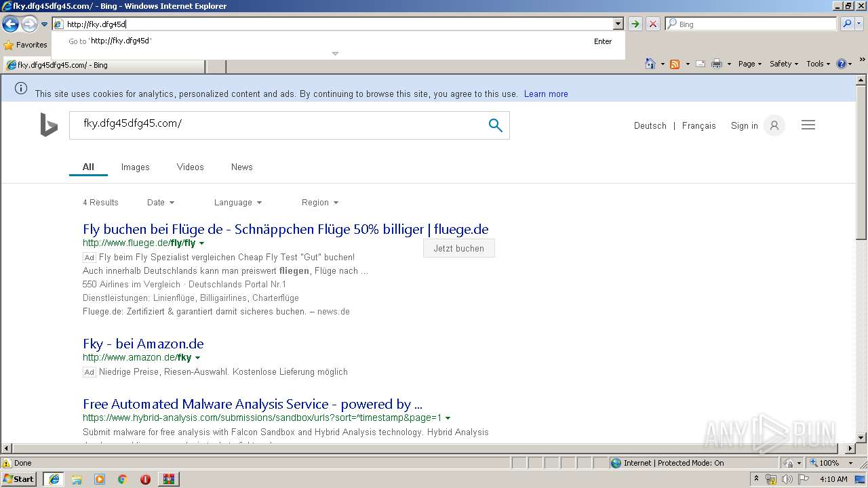Screen dimensions: 868x488
Task: Click the Help question mark icon
Action: tap(842, 64)
